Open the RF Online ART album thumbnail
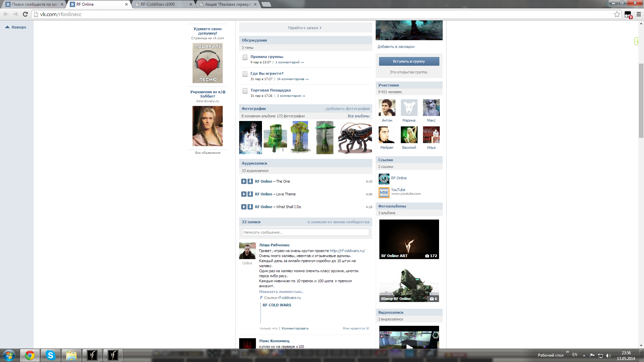Screen dimensions: 644x362 coord(409,239)
